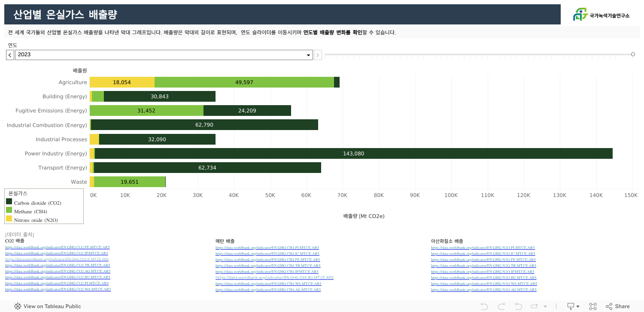Open the EN.GHG.CO2.AG.MT.CE.AR5 link
Screen dimensions: 644x312
(x=58, y=271)
